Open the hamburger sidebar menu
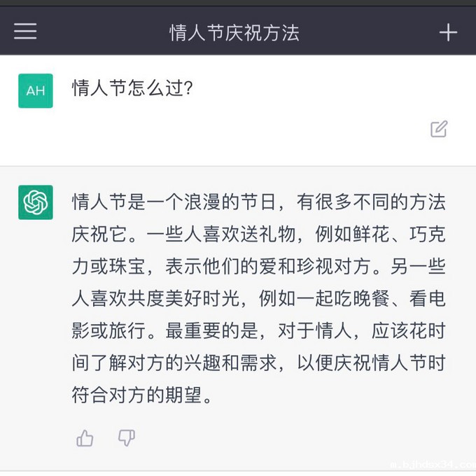 pos(25,31)
